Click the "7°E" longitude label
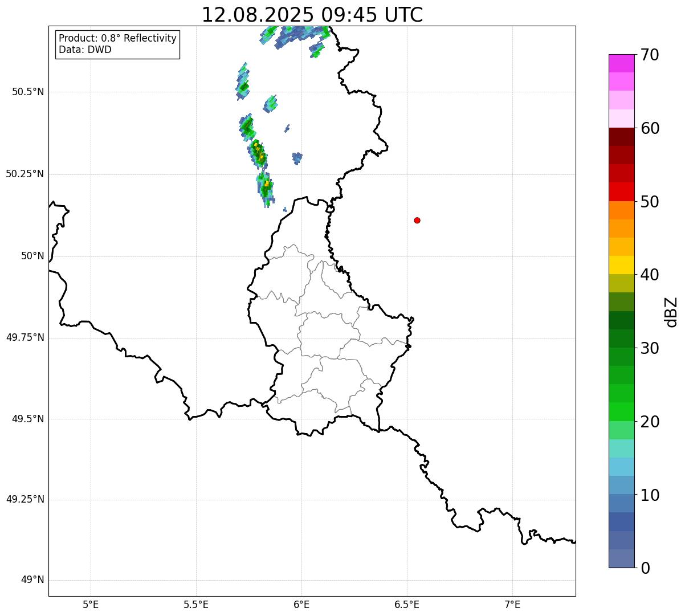Image resolution: width=685 pixels, height=616 pixels. [512, 605]
